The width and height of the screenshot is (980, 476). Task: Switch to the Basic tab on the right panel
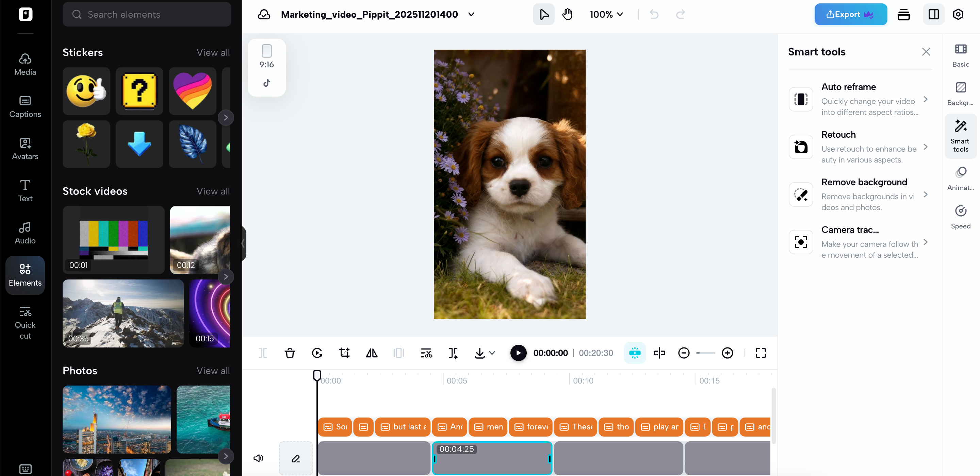pyautogui.click(x=960, y=56)
